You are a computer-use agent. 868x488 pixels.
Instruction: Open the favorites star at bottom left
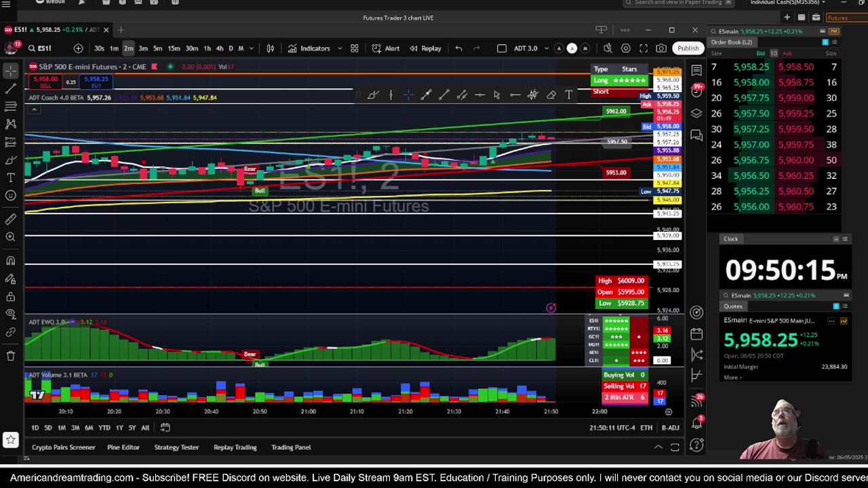point(11,440)
